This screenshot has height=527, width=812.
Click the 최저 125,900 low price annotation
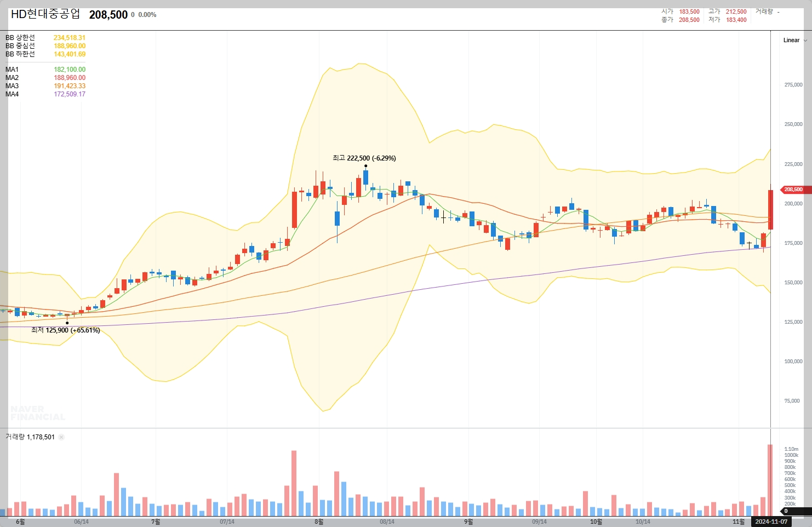pos(65,330)
